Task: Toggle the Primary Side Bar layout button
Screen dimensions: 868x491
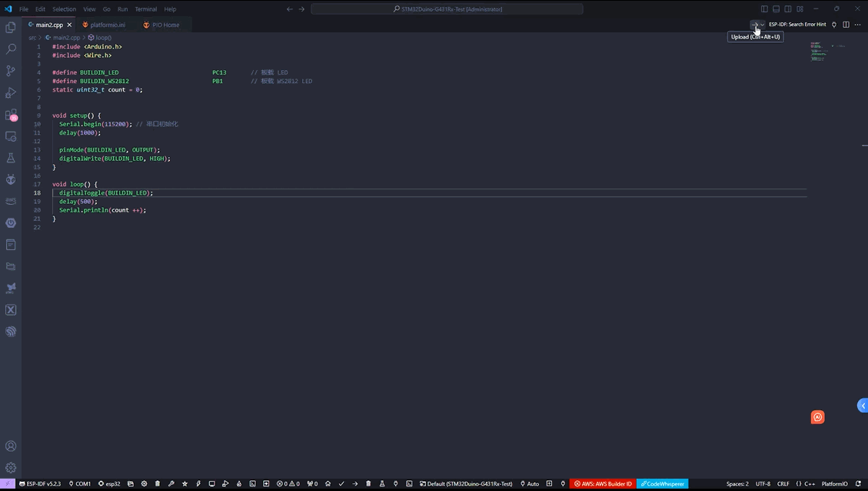Action: (x=764, y=9)
